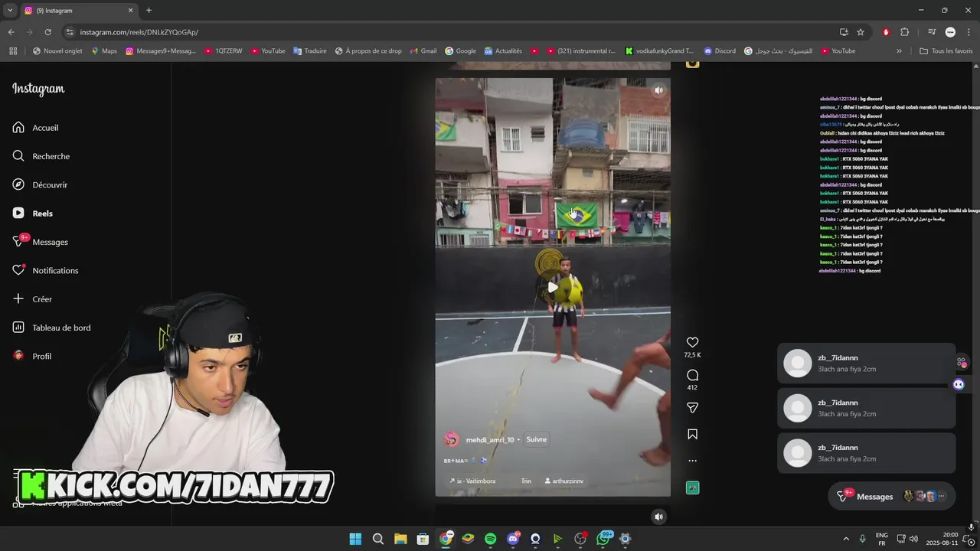
Task: Expand the hidden bookmarks chevron
Action: 899,51
